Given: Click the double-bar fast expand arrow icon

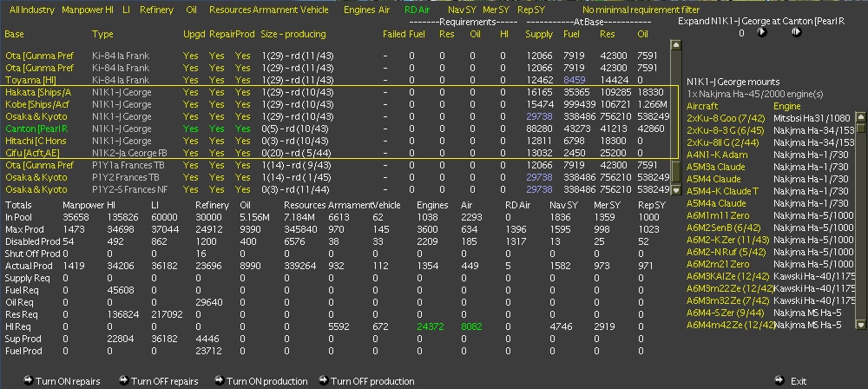Looking at the screenshot, I should click(x=797, y=32).
